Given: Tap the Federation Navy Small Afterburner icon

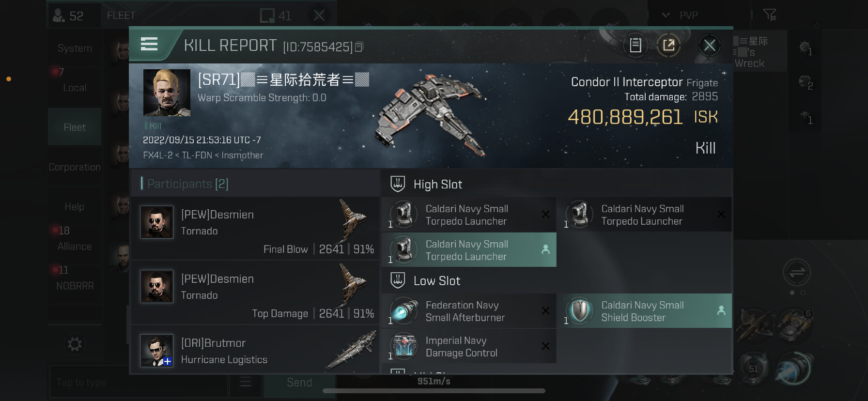Looking at the screenshot, I should [404, 311].
